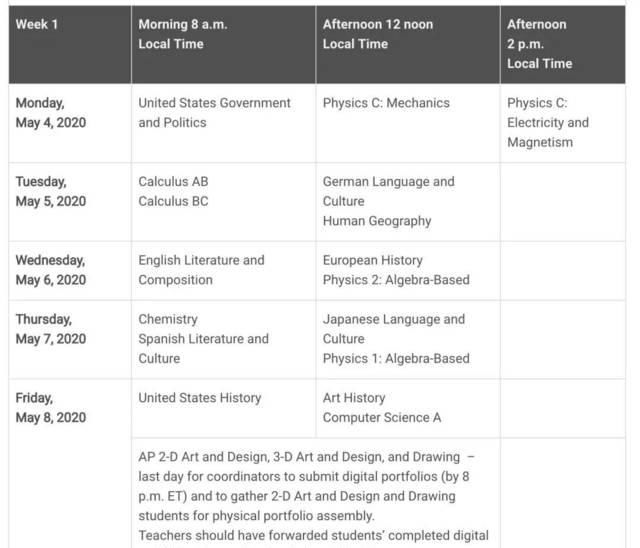The width and height of the screenshot is (640, 548).
Task: Select the "Afternoon 2 p.m." column header
Action: pyautogui.click(x=540, y=43)
